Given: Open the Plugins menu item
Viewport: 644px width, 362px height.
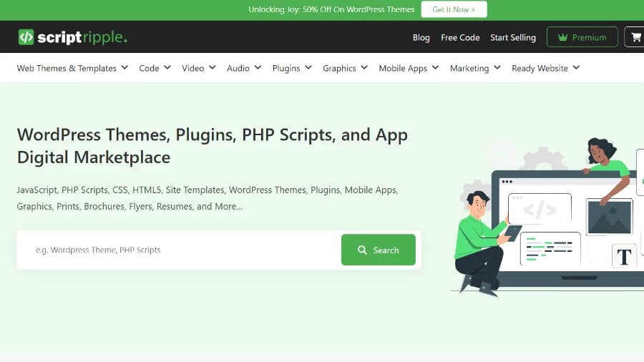Looking at the screenshot, I should pyautogui.click(x=286, y=68).
